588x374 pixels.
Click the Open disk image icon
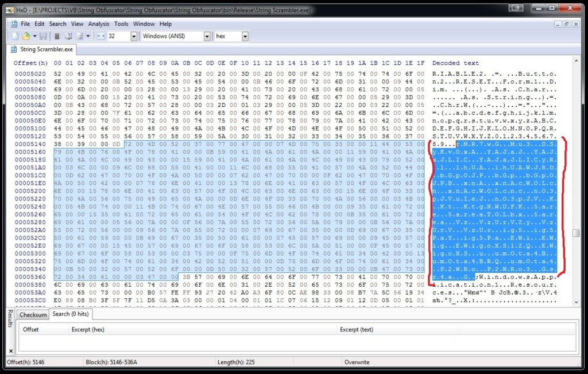79,36
